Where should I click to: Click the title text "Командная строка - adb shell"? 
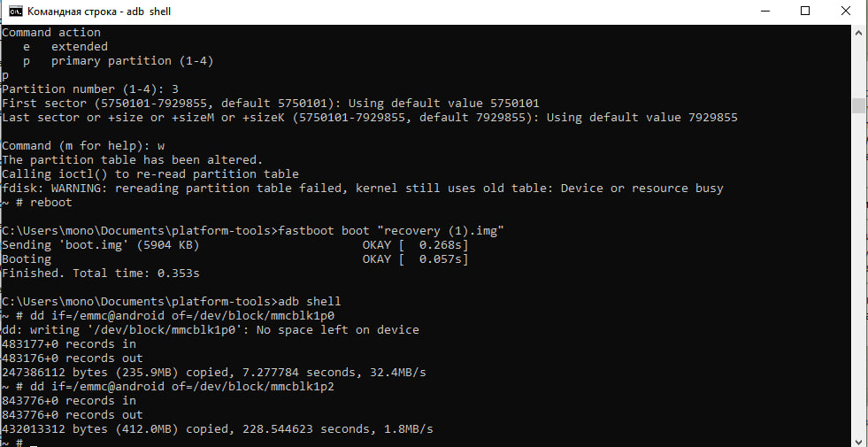(x=98, y=12)
